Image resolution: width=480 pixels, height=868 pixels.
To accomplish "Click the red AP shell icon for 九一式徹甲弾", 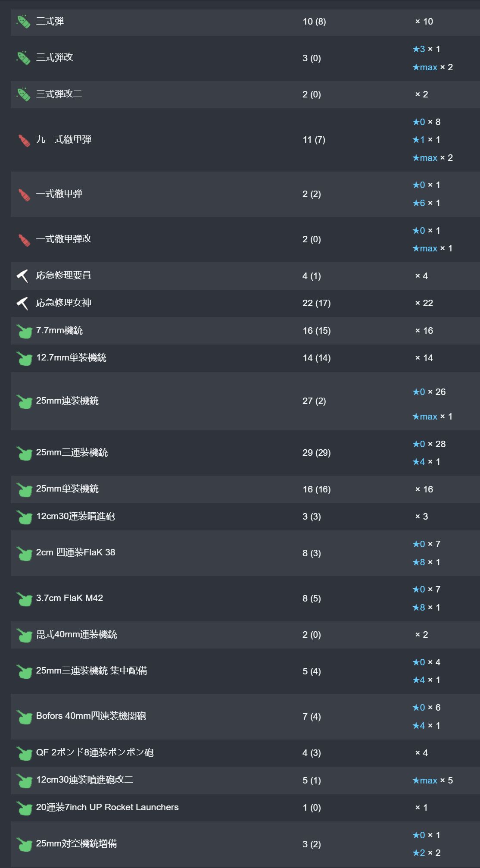I will pyautogui.click(x=24, y=140).
